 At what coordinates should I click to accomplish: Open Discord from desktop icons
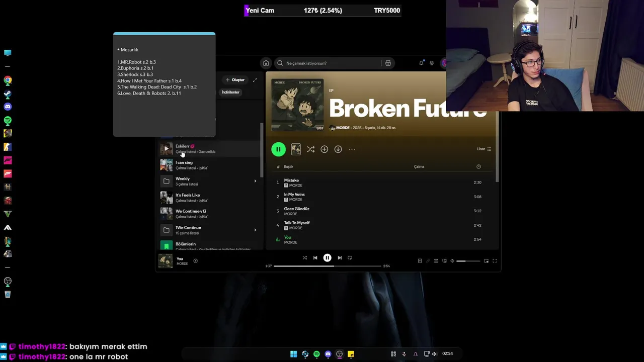click(8, 107)
